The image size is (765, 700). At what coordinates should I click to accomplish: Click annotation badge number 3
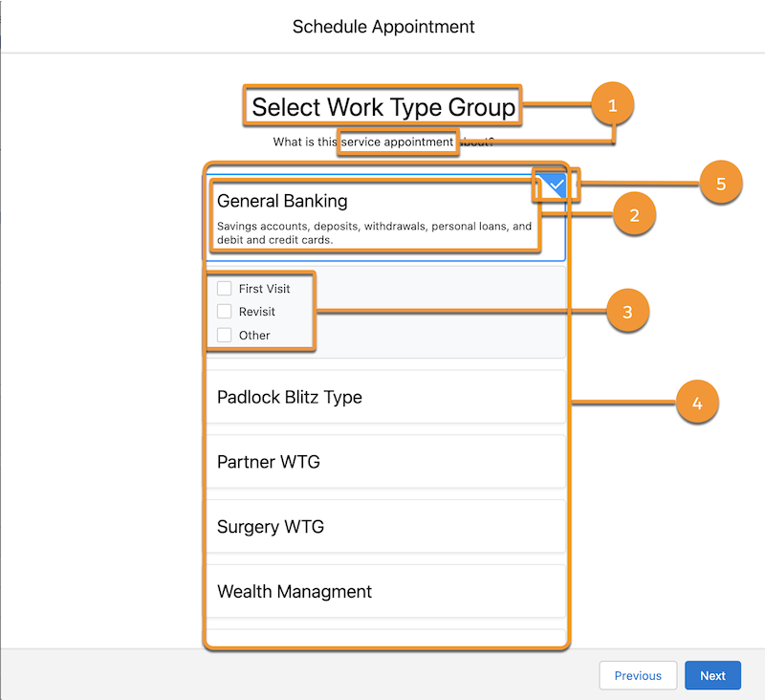[x=628, y=311]
